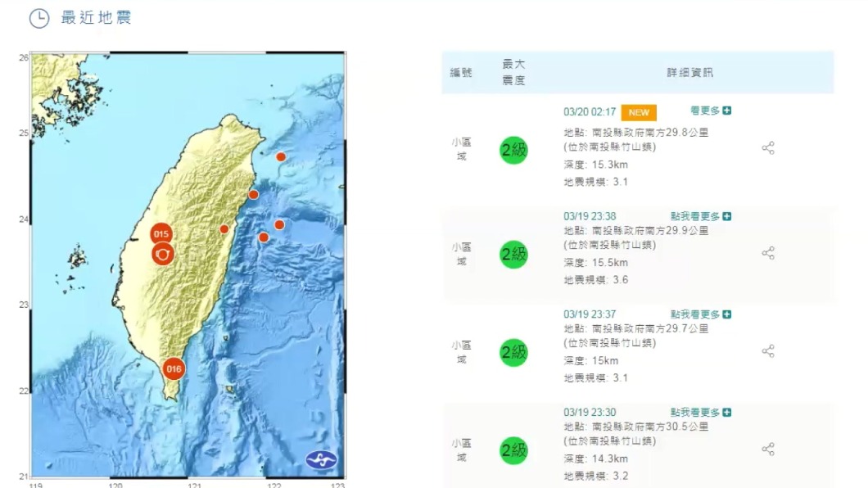Share the 03/19 23:38 earthquake report
The image size is (868, 488).
(768, 253)
